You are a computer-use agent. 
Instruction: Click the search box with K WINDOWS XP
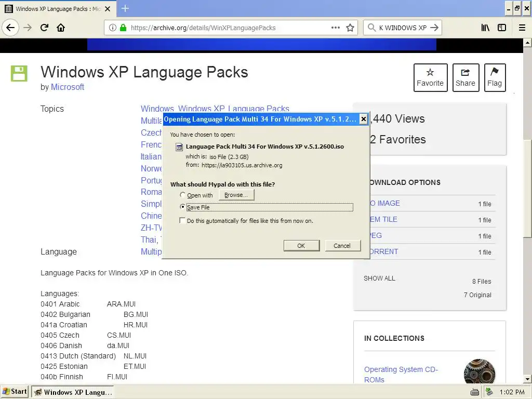coord(403,28)
